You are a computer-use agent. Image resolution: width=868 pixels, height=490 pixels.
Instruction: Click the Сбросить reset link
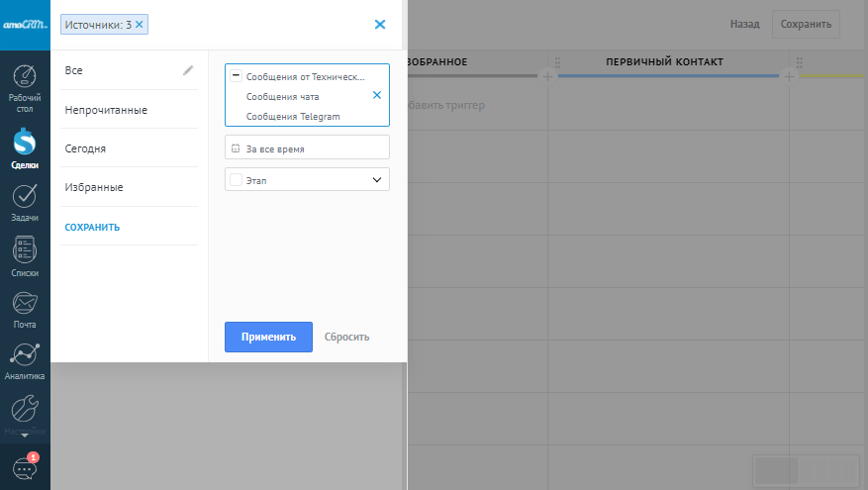tap(346, 337)
